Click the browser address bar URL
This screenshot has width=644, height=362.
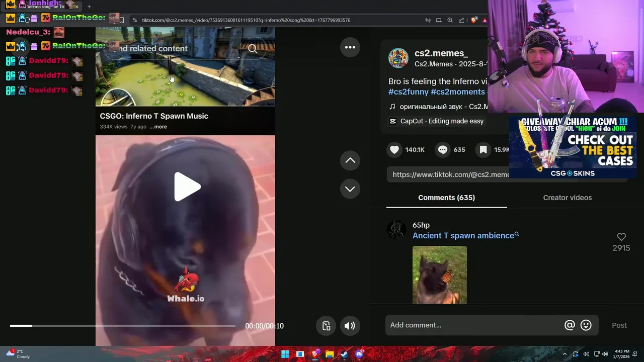click(246, 20)
